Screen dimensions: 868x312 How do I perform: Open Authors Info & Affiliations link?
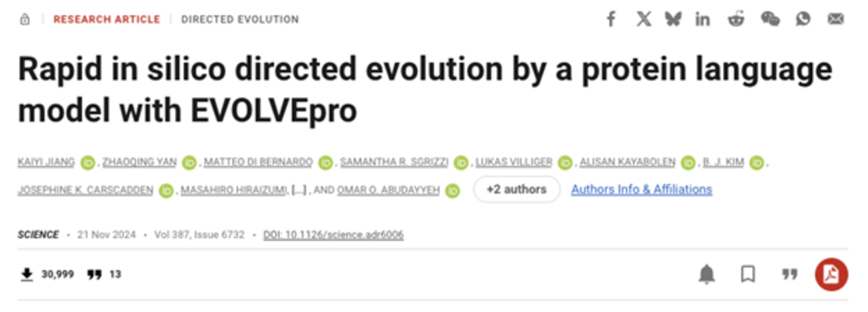(x=641, y=189)
